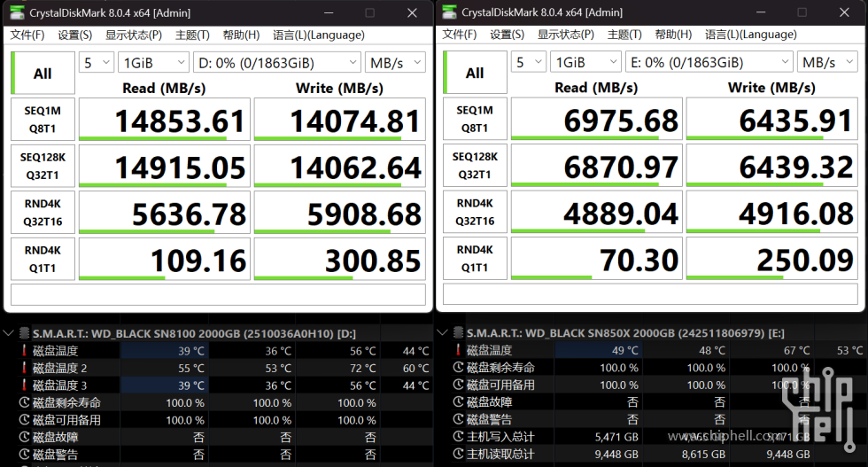Run SEQ128K Q32T1 test on drive D
Image resolution: width=868 pixels, height=467 pixels.
pos(43,167)
